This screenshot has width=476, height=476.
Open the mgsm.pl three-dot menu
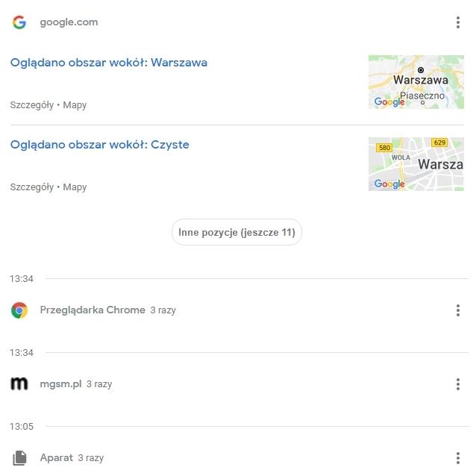click(457, 384)
